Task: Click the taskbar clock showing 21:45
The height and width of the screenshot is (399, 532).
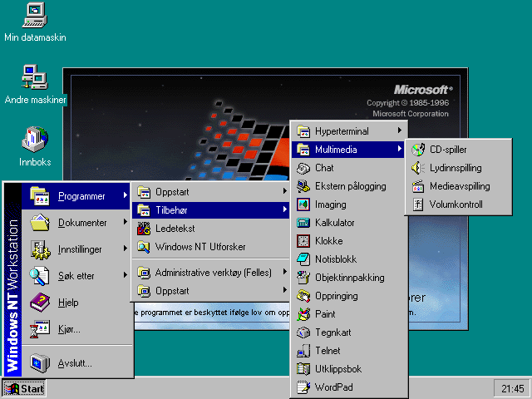Action: pyautogui.click(x=513, y=389)
